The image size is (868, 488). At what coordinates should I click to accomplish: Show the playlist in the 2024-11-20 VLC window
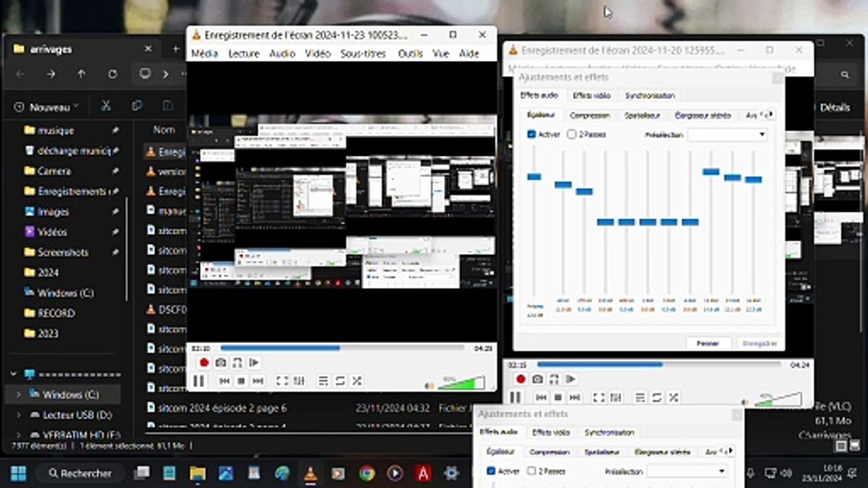640,397
